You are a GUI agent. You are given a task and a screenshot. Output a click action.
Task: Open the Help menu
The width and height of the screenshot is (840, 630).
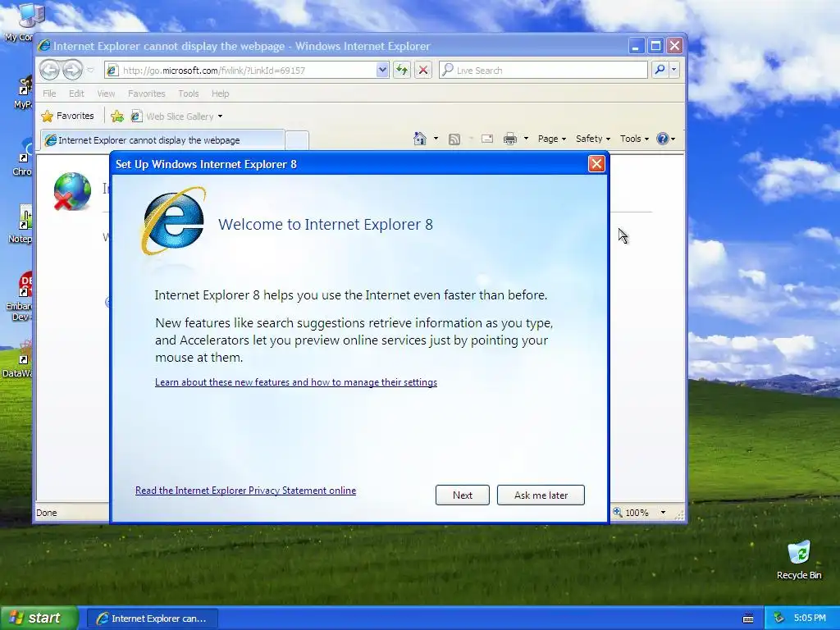[220, 94]
